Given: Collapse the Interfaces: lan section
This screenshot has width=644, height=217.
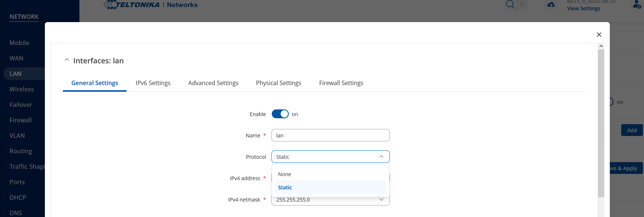Looking at the screenshot, I should coord(67,60).
